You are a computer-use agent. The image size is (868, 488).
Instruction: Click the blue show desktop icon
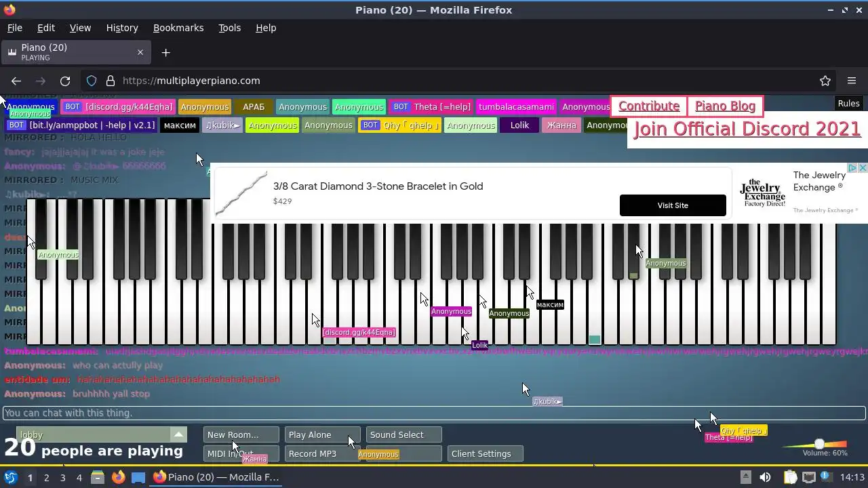tap(138, 477)
